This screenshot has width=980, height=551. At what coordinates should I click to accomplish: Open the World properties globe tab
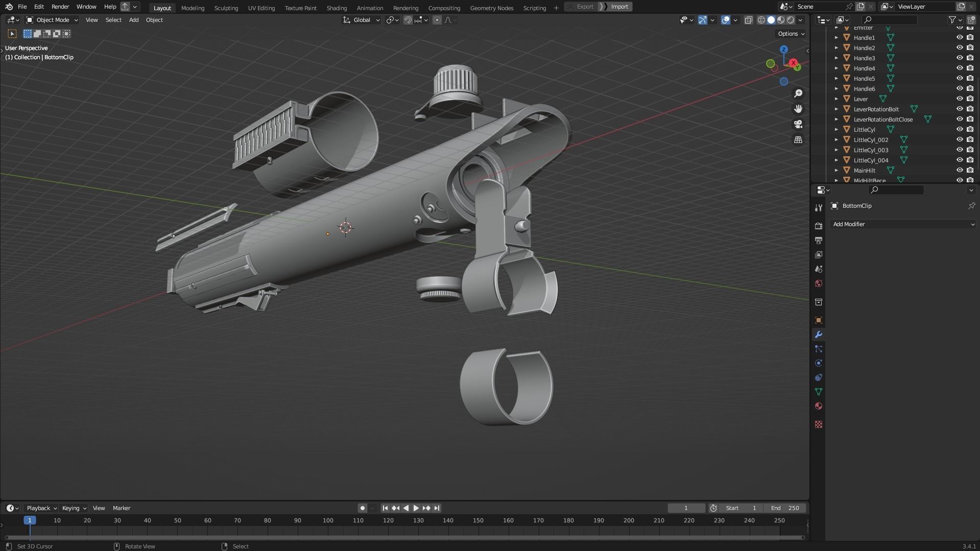(x=819, y=283)
